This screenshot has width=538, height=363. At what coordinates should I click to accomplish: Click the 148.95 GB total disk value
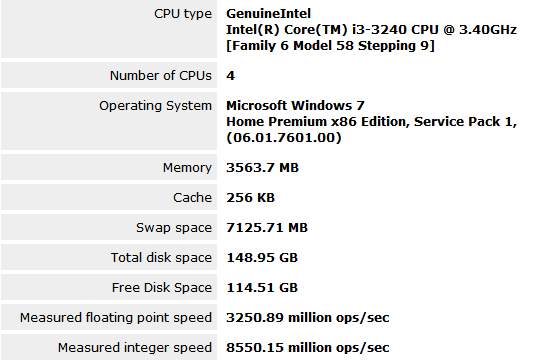(262, 258)
